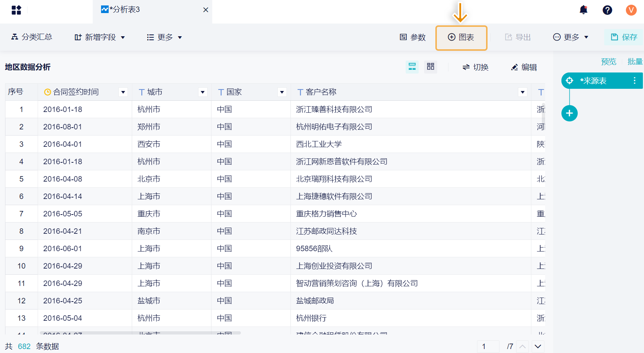Image resolution: width=644 pixels, height=353 pixels.
Task: Switch to list view layout icon
Action: 412,67
